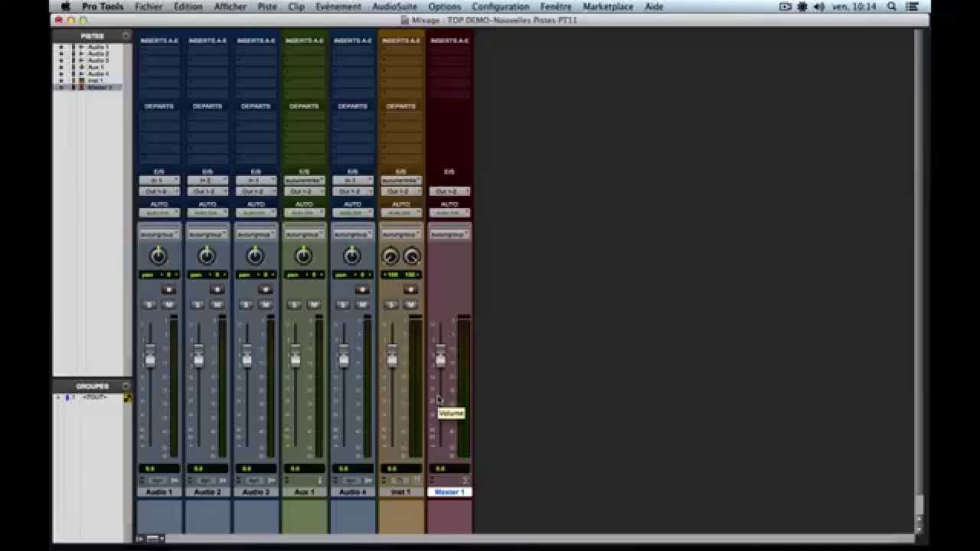Solo the Audio 2 track

pyautogui.click(x=198, y=305)
